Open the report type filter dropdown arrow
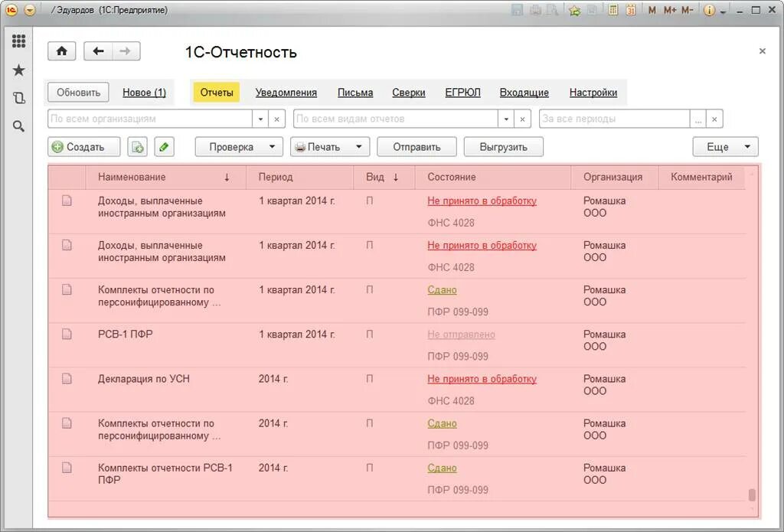 (x=506, y=119)
